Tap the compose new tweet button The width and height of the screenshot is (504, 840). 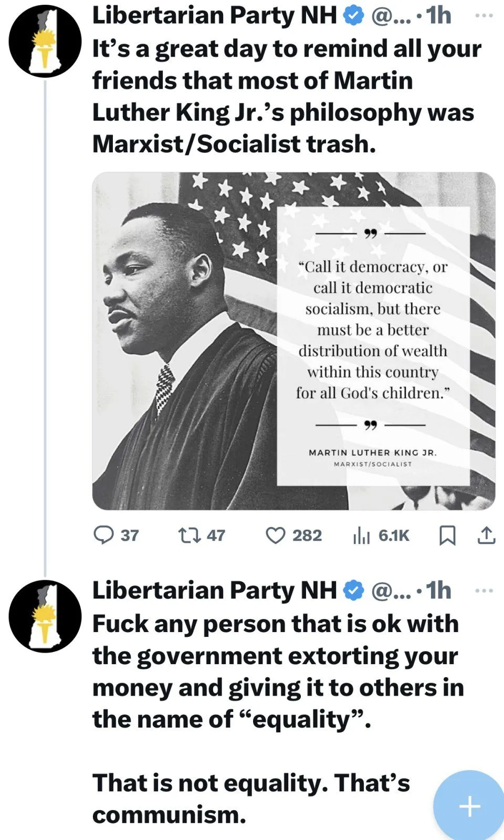coord(469,806)
